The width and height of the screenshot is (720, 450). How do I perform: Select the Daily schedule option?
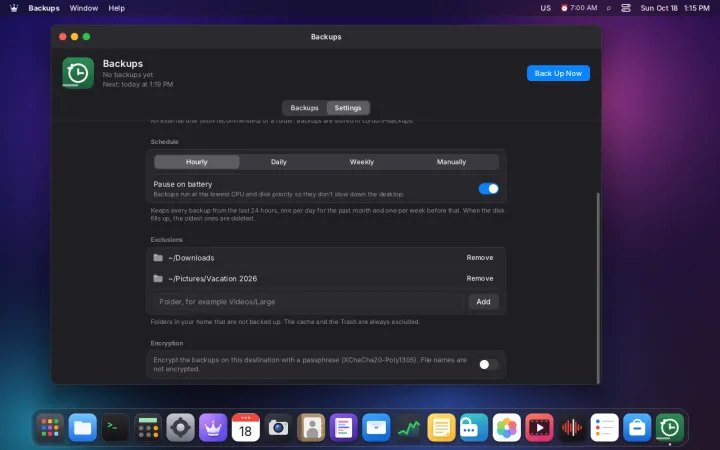click(279, 162)
